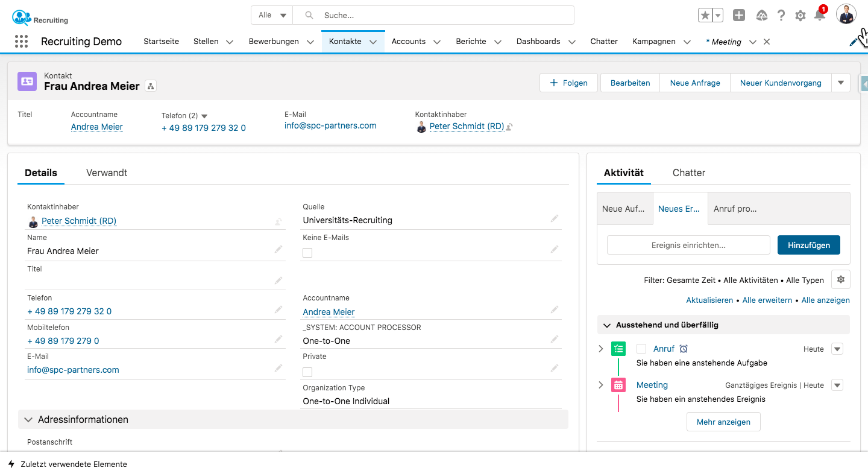Collapse the Adressinformationen section
The height and width of the screenshot is (476, 868).
28,419
